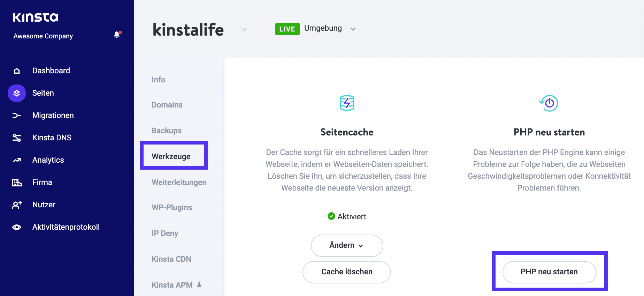
Task: Open the Backups section
Action: [x=166, y=131]
